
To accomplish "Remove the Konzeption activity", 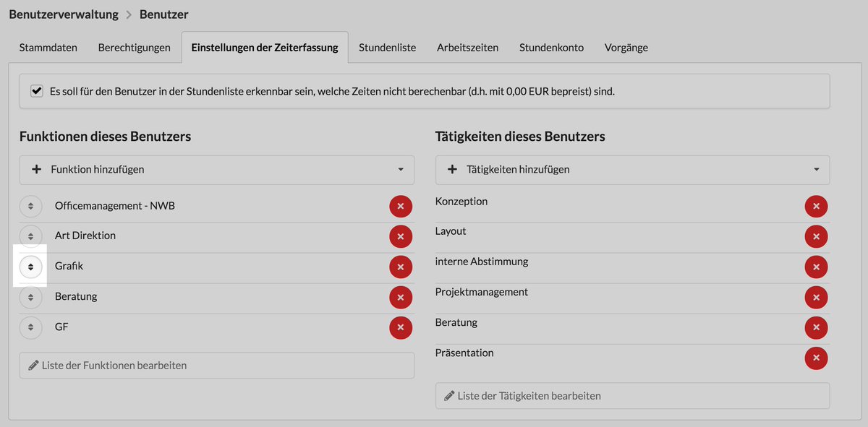I will tap(816, 207).
